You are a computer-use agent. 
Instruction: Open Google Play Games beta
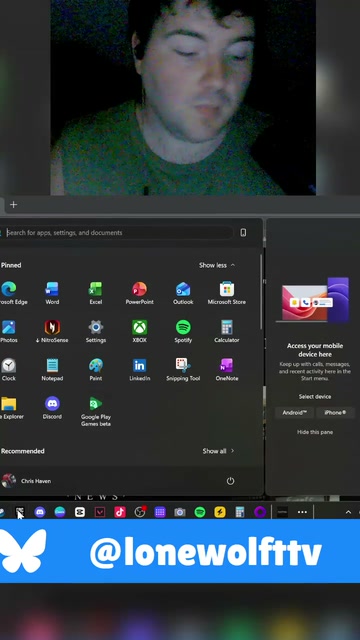coord(96,411)
